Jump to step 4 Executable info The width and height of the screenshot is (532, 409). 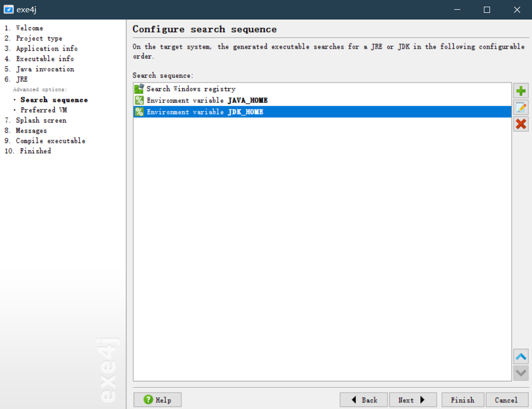39,58
